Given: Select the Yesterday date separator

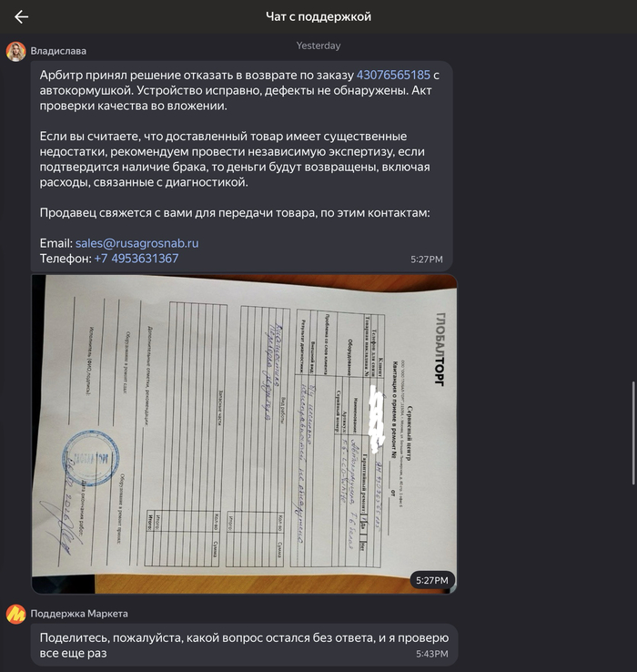Looking at the screenshot, I should [x=318, y=46].
